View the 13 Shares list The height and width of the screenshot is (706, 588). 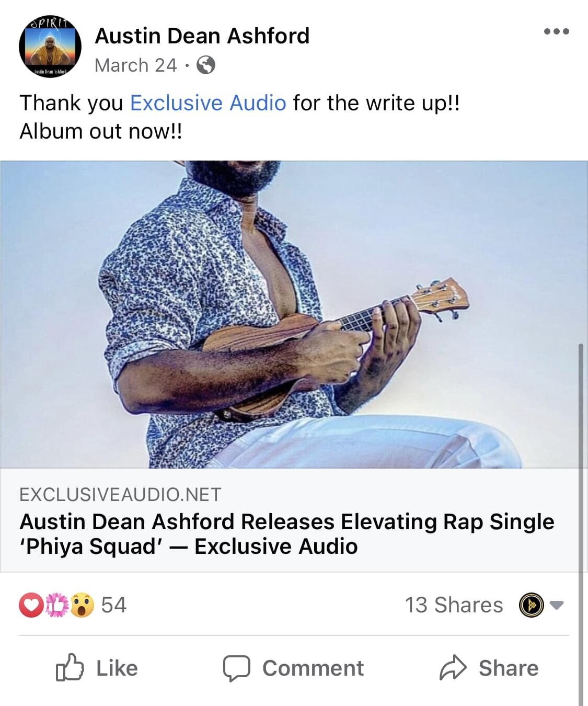(x=454, y=605)
